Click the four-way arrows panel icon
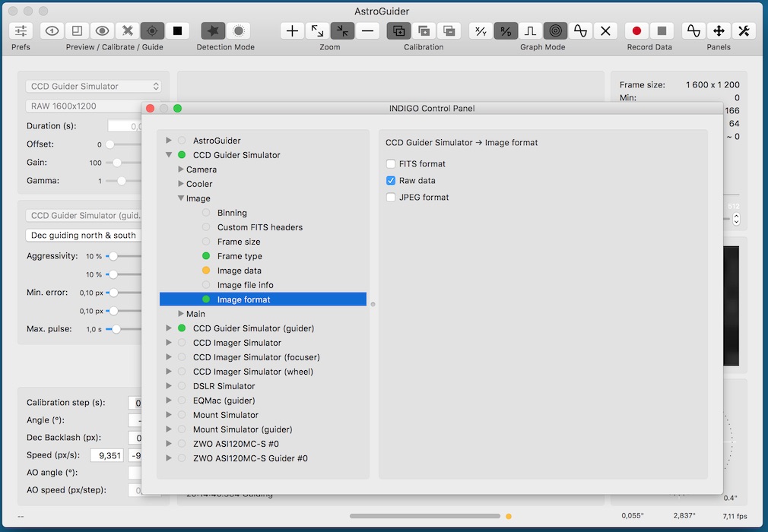 click(x=719, y=31)
